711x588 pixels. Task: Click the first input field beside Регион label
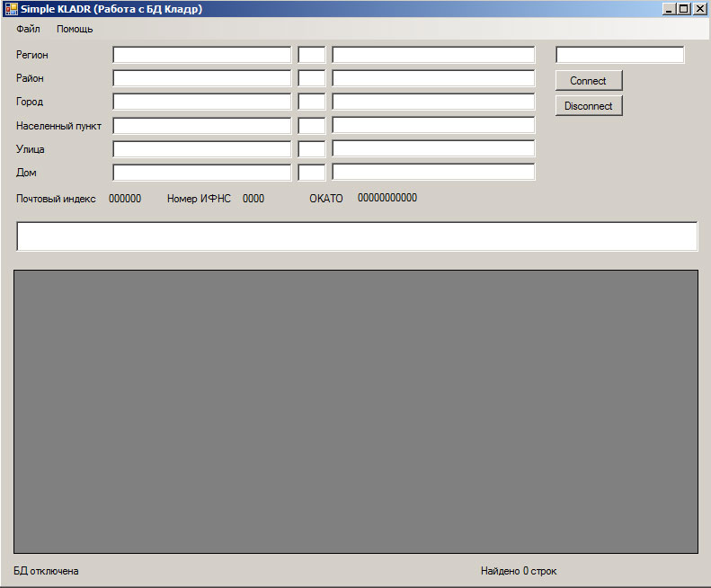pos(201,55)
